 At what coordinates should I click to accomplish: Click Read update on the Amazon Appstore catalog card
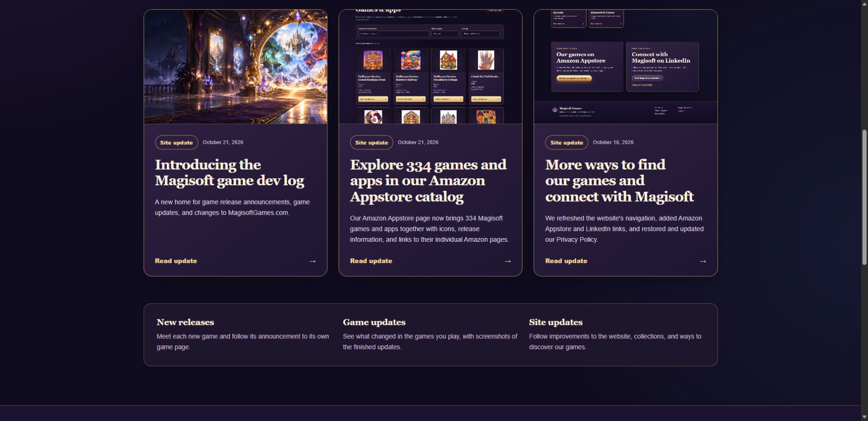[x=371, y=261]
